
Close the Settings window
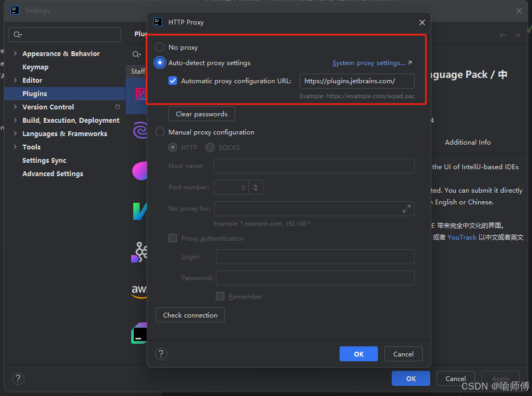pyautogui.click(x=519, y=11)
